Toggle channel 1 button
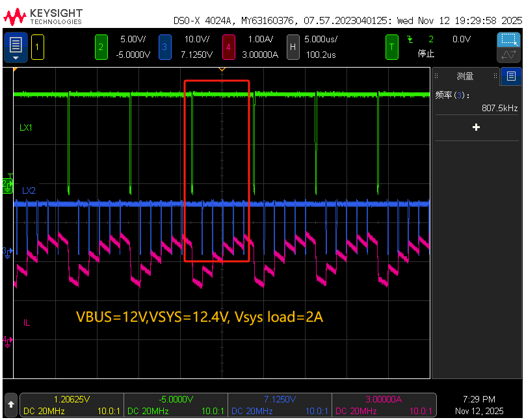 tap(38, 47)
